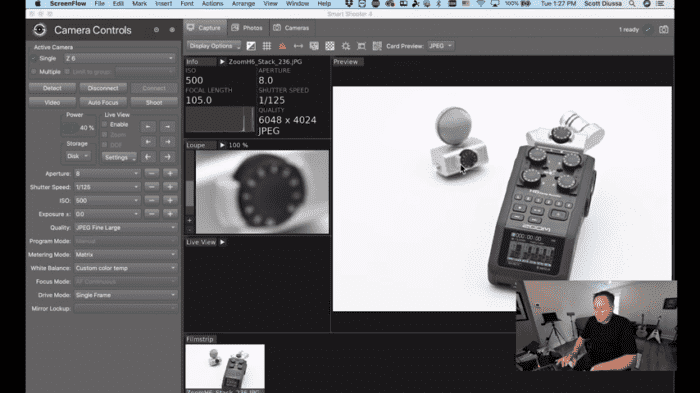The height and width of the screenshot is (393, 700).
Task: Open the Shutter Speed 1/125 dropdown
Action: (x=107, y=187)
